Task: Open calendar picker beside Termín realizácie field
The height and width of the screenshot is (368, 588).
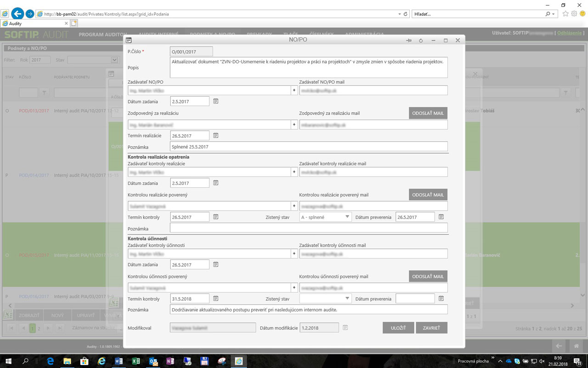Action: click(x=215, y=136)
